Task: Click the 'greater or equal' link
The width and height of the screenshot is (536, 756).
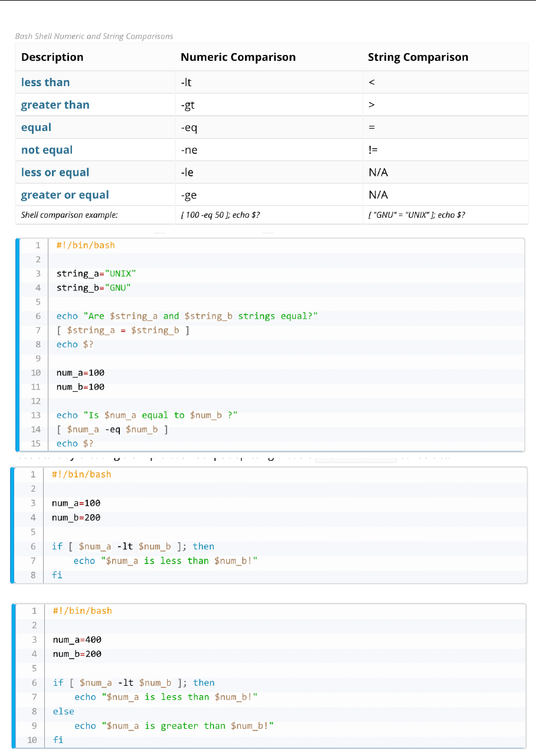Action: pyautogui.click(x=65, y=195)
